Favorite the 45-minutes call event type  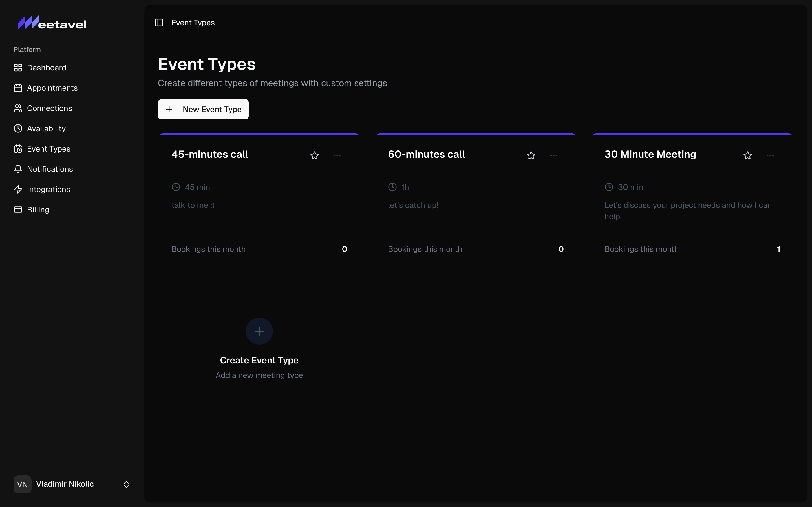point(314,155)
